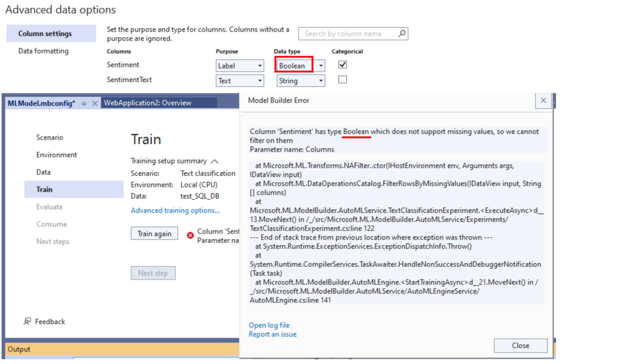Uncheck Categorical for the Sentiment column

pyautogui.click(x=342, y=64)
